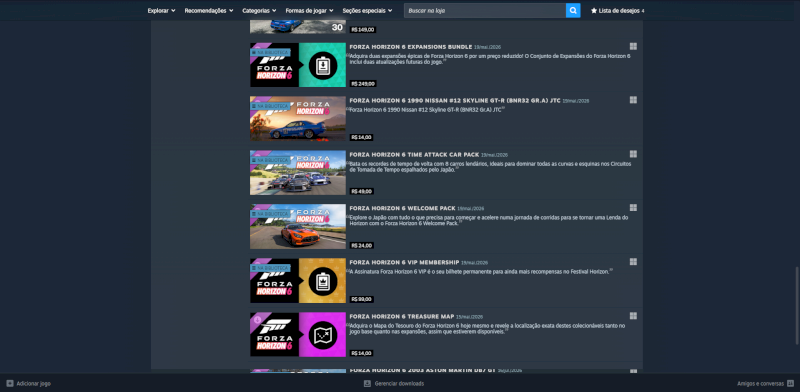Click the Na Biblioteca badge on Welcome Pack
Image resolution: width=800 pixels, height=392 pixels.
click(x=270, y=214)
